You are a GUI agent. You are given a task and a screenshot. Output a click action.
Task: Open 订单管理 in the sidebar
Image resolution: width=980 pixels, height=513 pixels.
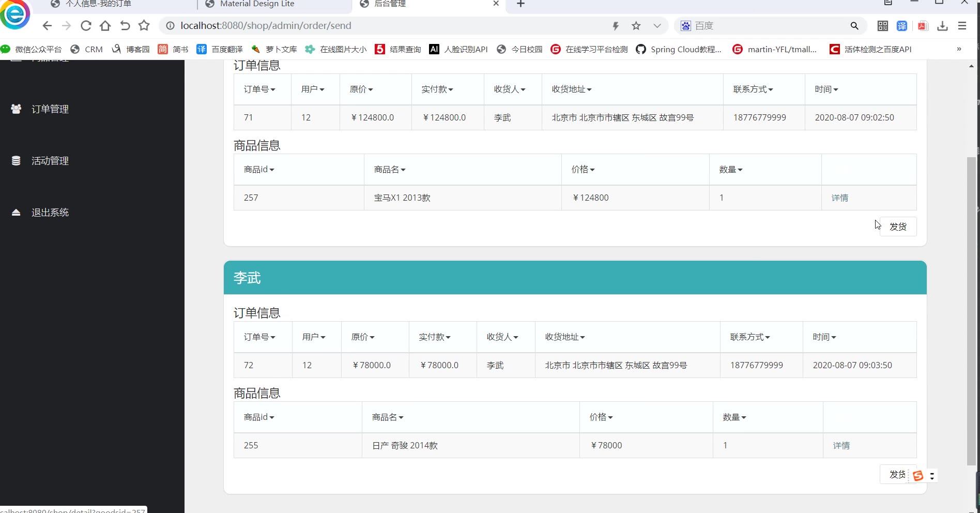coord(50,109)
